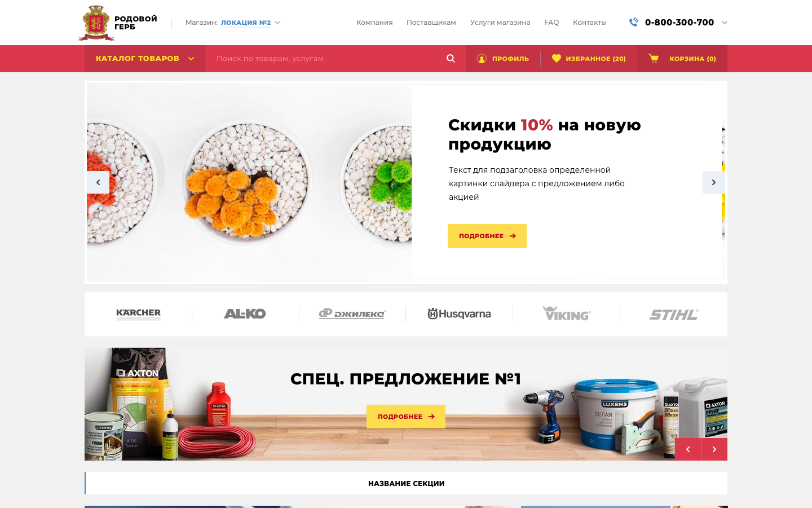
Task: Show the next special offer banner
Action: (x=714, y=449)
